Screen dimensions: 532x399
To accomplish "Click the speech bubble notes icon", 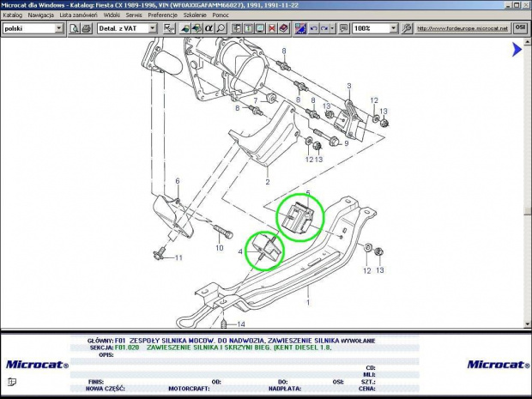I will tap(344, 28).
